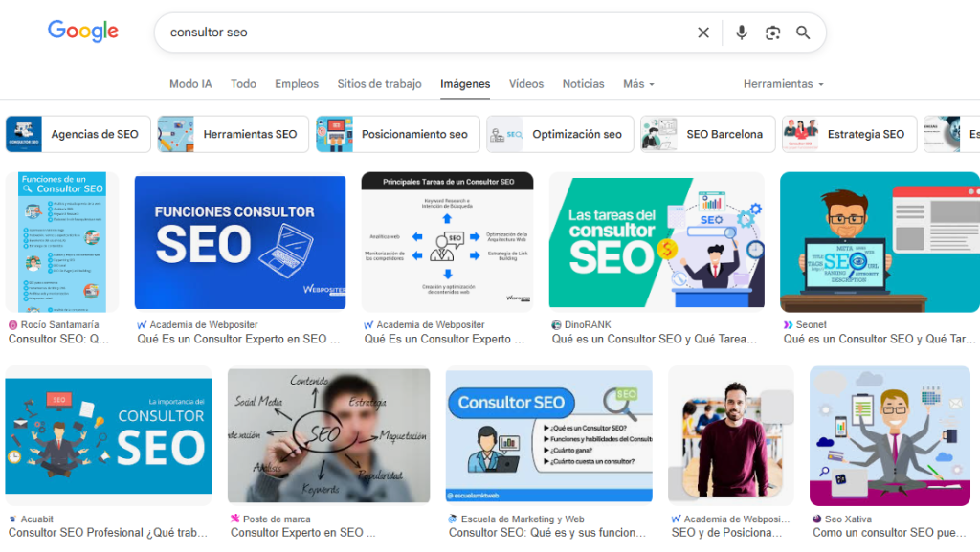The width and height of the screenshot is (980, 552).
Task: Start voice search with microphone icon
Action: click(x=742, y=33)
